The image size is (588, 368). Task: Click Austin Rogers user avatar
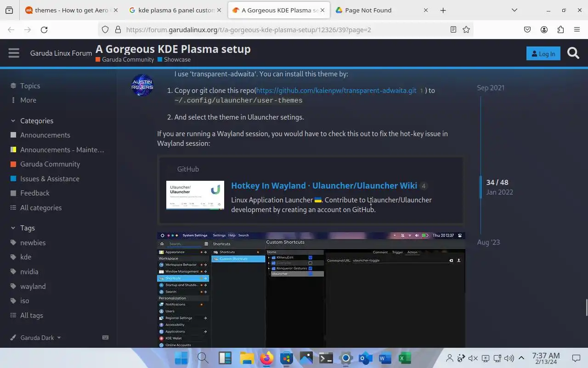[142, 85]
